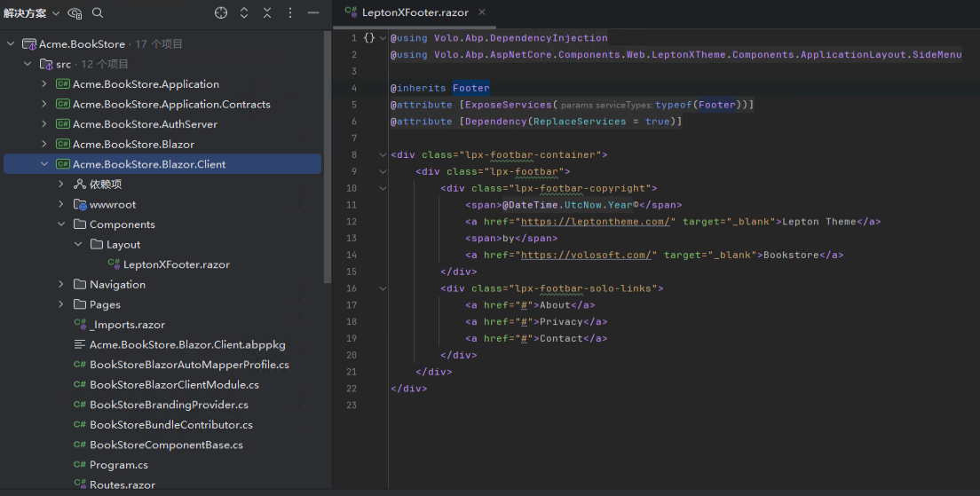Image resolution: width=980 pixels, height=496 pixels.
Task: Click the curly braces icon at line 1
Action: (369, 38)
